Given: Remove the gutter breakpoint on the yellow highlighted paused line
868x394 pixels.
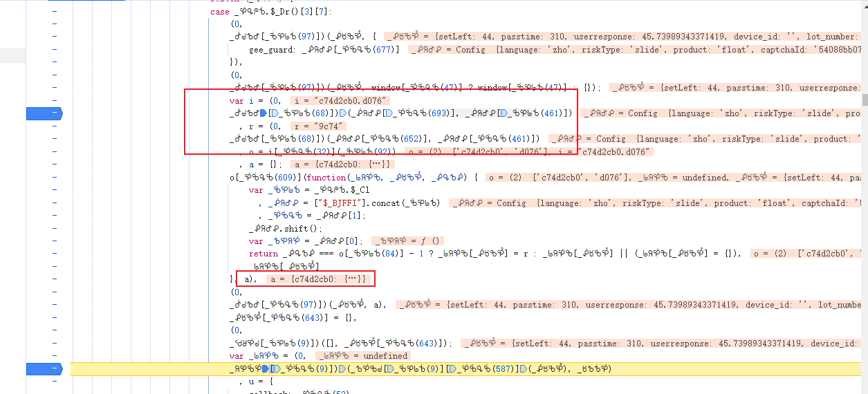Looking at the screenshot, I should pyautogui.click(x=44, y=369).
